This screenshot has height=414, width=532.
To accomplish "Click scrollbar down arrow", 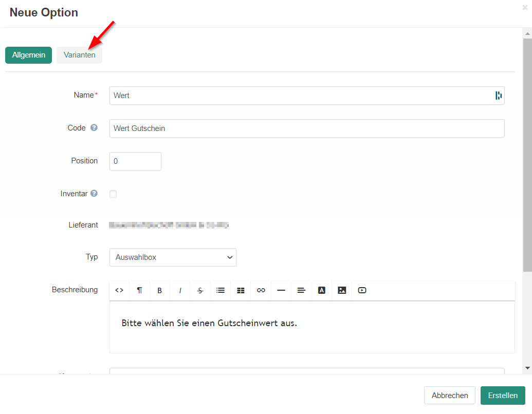I will coord(527,368).
